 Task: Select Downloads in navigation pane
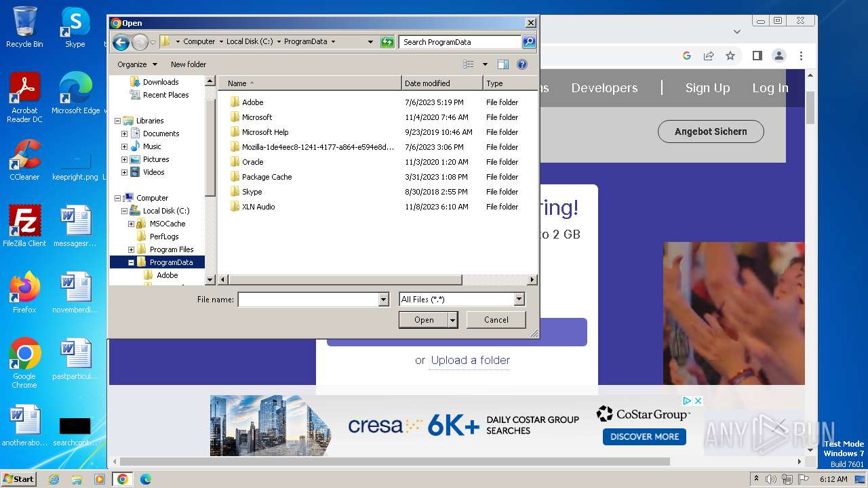point(160,82)
